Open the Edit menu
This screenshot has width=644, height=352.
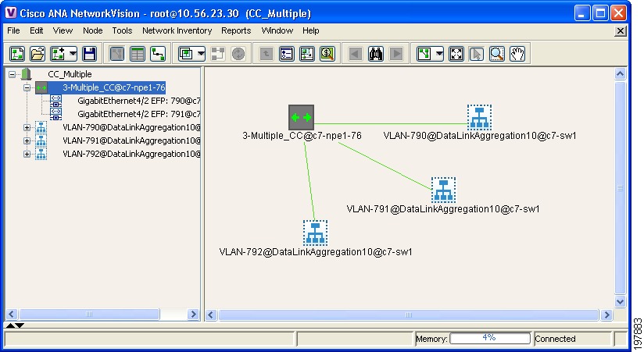[x=36, y=30]
